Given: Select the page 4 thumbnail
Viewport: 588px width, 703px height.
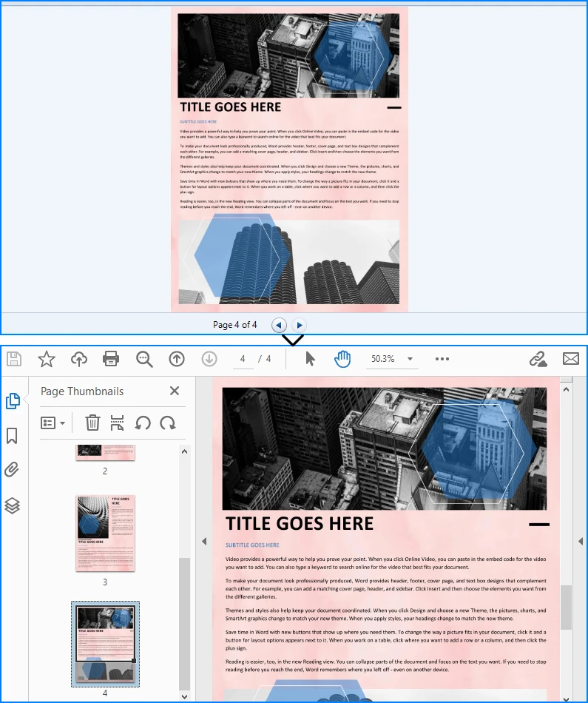Looking at the screenshot, I should (x=105, y=644).
